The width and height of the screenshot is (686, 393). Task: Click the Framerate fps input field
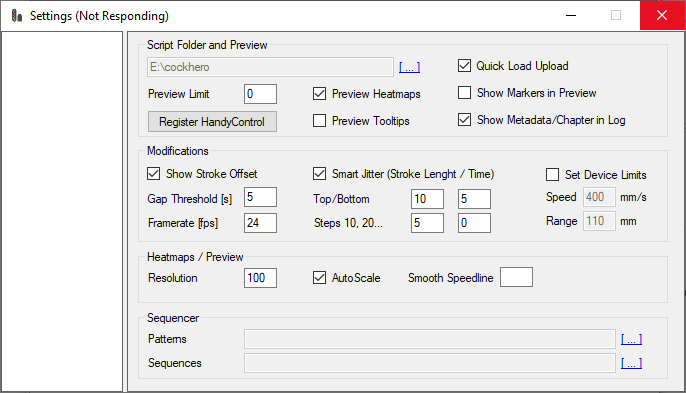pos(260,223)
